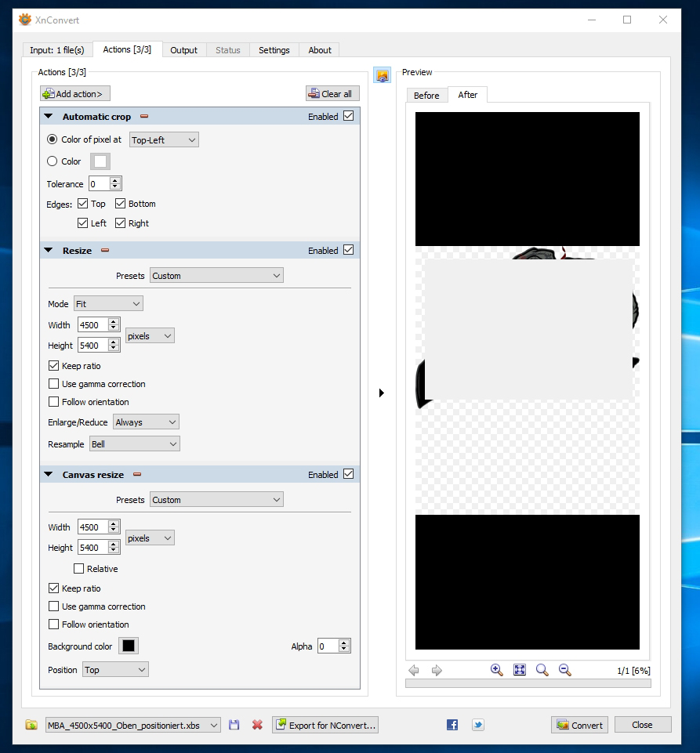The image size is (700, 753).
Task: Fit preview image to window
Action: [520, 670]
